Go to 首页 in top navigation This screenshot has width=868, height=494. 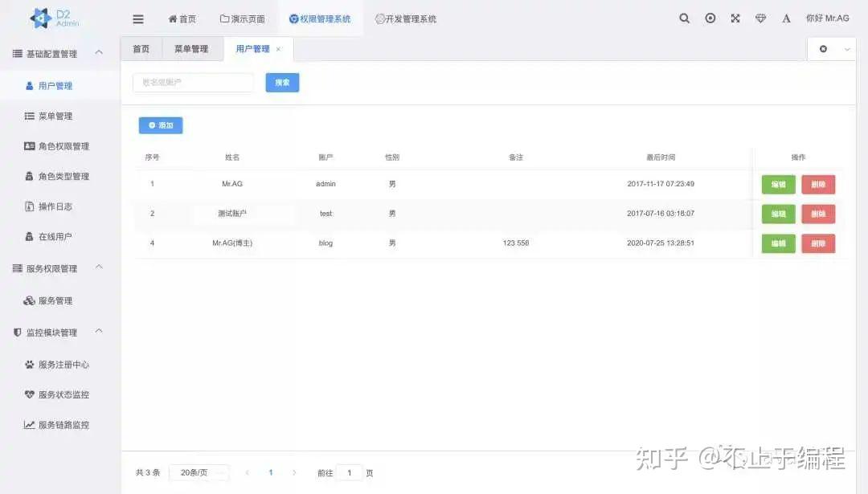[182, 18]
